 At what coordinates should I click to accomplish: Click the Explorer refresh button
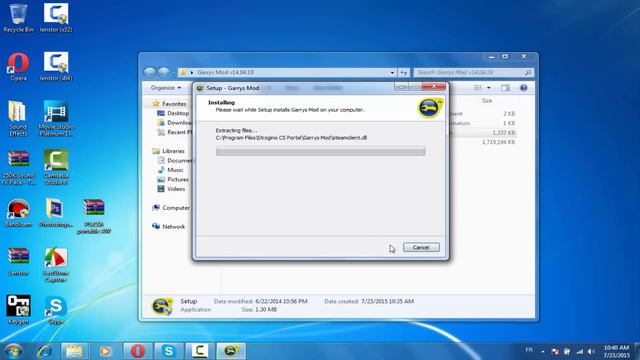click(404, 73)
